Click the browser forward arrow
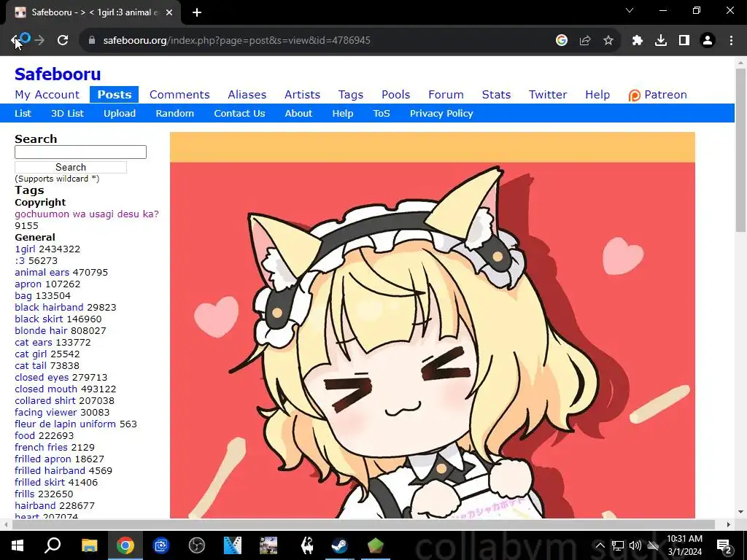 click(x=39, y=41)
